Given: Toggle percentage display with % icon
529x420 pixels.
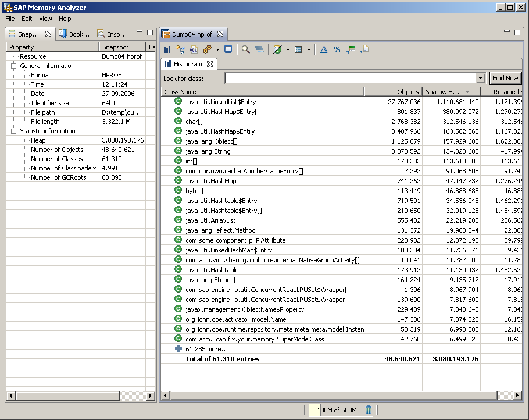Looking at the screenshot, I should (337, 49).
